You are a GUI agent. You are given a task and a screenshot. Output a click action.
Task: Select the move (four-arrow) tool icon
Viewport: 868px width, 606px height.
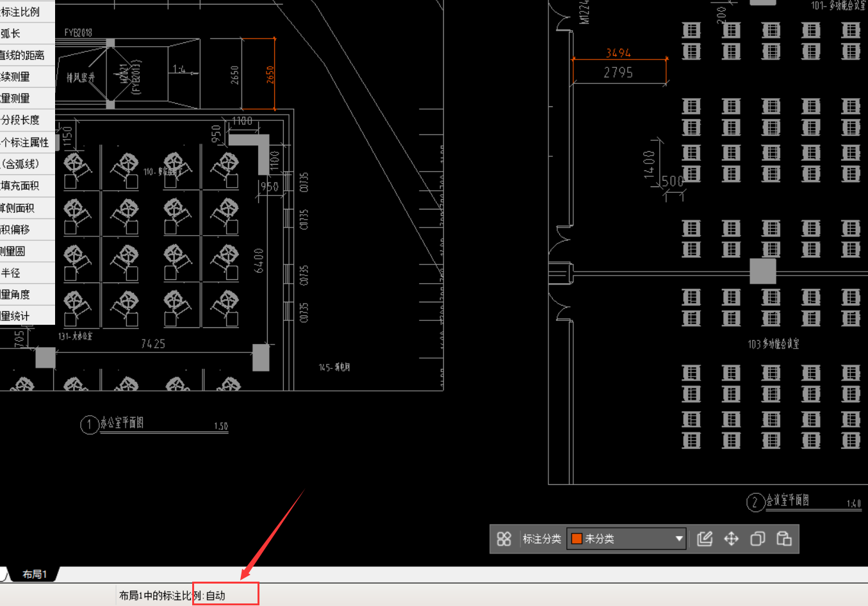[x=731, y=539]
